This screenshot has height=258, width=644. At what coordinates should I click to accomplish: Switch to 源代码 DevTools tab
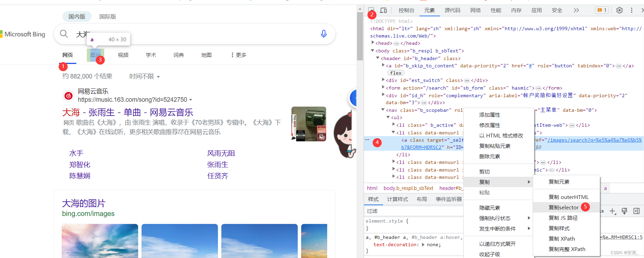coord(452,10)
